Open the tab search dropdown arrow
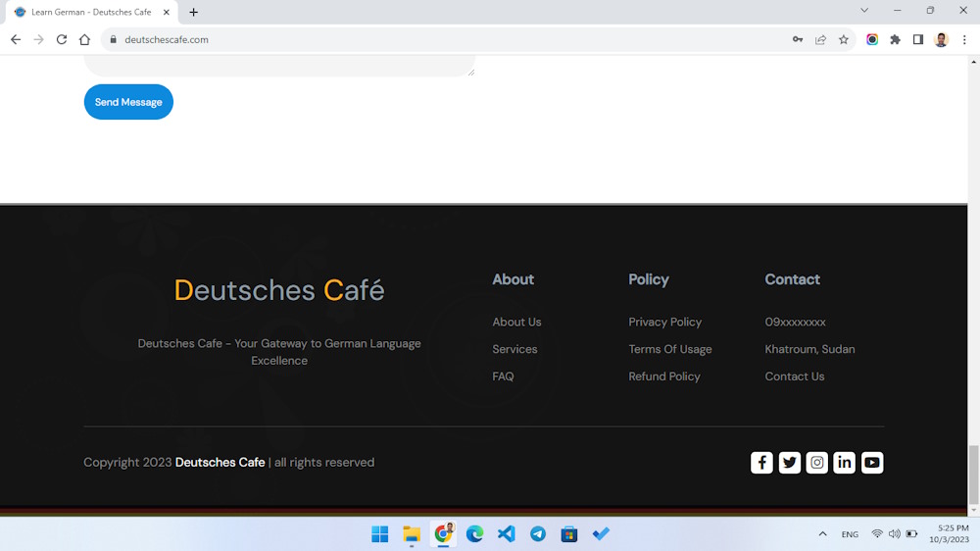Viewport: 980px width, 551px height. (x=864, y=10)
